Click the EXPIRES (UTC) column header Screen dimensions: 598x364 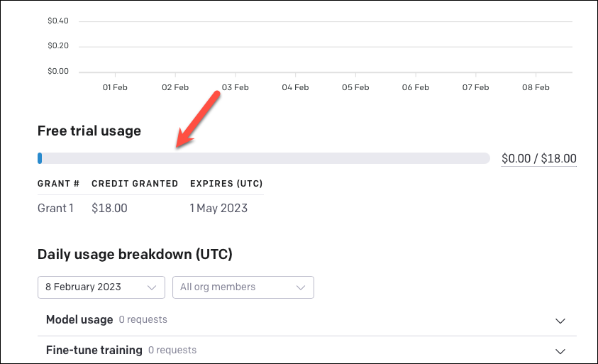tap(226, 184)
